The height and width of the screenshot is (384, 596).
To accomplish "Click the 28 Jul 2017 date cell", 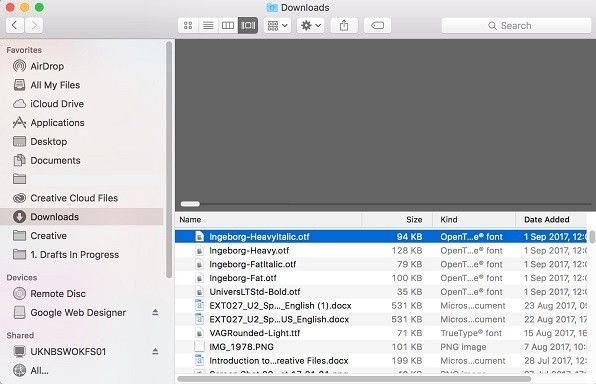I will 555,360.
